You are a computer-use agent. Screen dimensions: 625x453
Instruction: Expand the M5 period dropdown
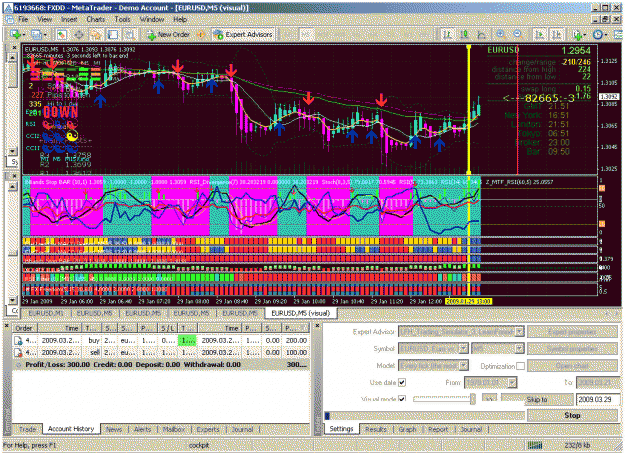click(x=519, y=349)
